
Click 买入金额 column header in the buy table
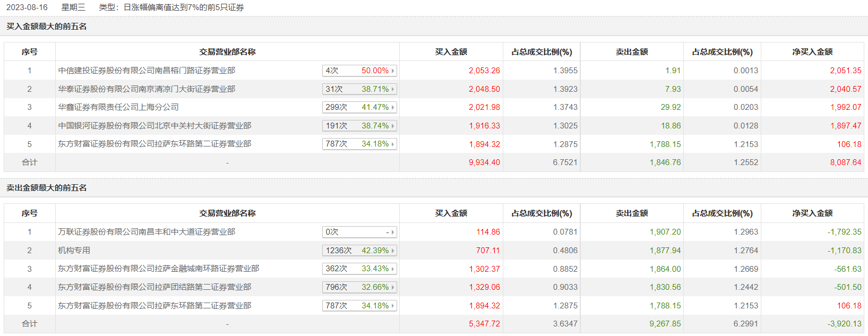click(451, 52)
